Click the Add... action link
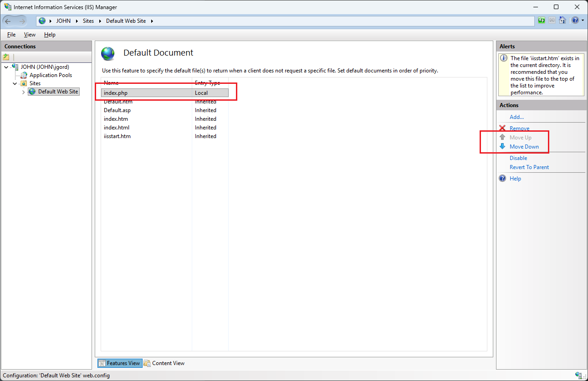The width and height of the screenshot is (588, 381). click(x=516, y=117)
